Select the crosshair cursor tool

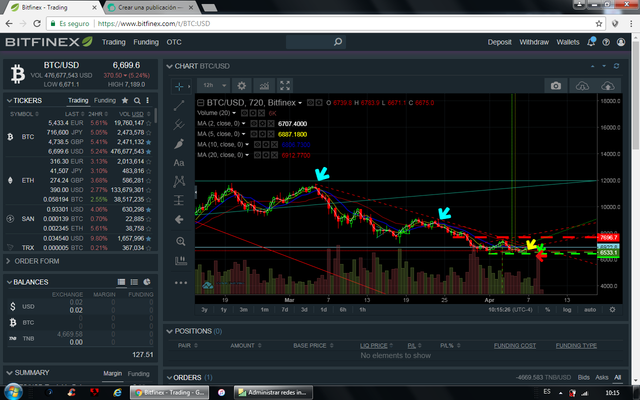click(x=179, y=86)
